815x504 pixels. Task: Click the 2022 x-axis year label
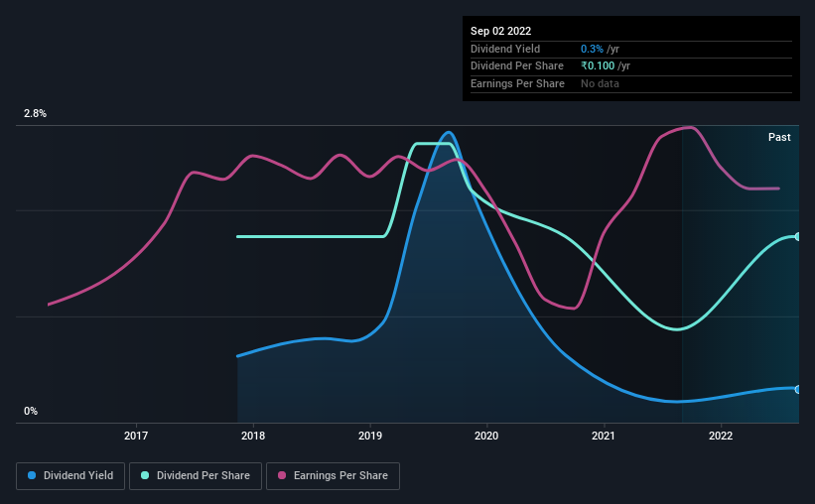(x=721, y=436)
